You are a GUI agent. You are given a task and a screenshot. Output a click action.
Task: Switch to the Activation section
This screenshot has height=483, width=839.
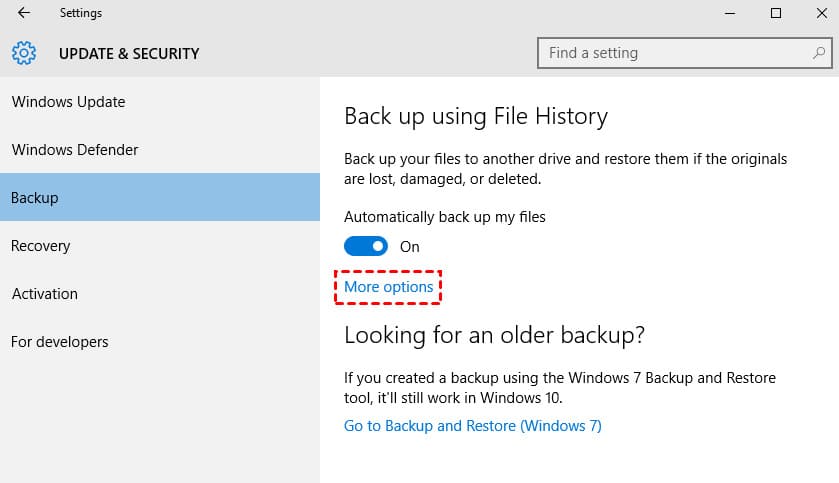point(44,294)
